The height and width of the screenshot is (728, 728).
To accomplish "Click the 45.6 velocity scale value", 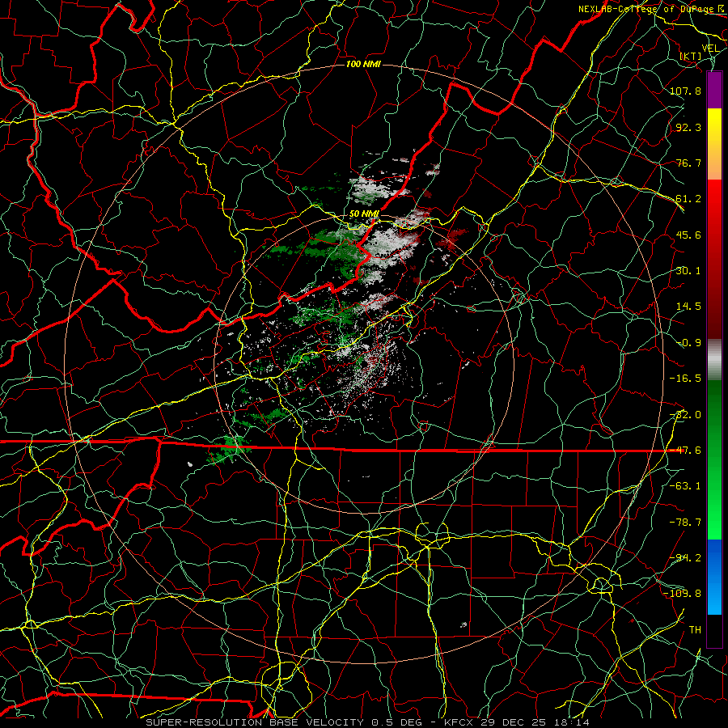I will coord(688,235).
